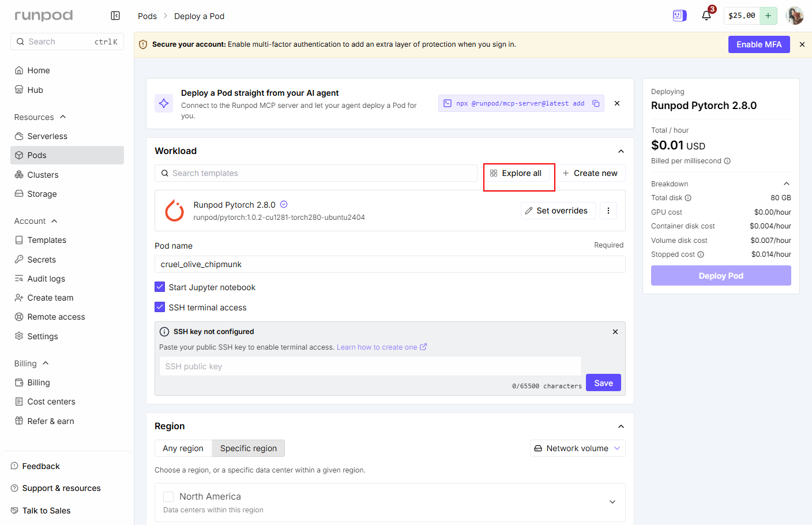The width and height of the screenshot is (812, 525).
Task: Collapse the Workload panel
Action: click(x=621, y=151)
